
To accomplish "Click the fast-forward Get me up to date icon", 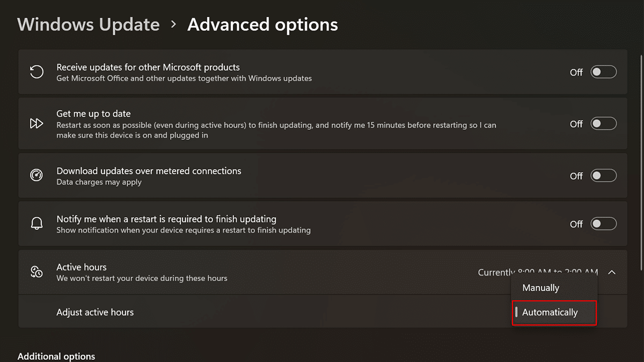I will coord(36,124).
